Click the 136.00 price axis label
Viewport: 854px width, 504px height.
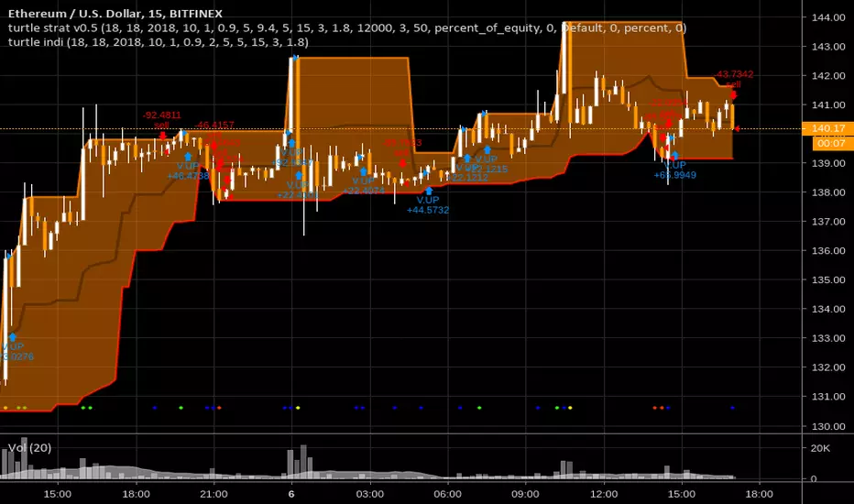[x=828, y=251]
